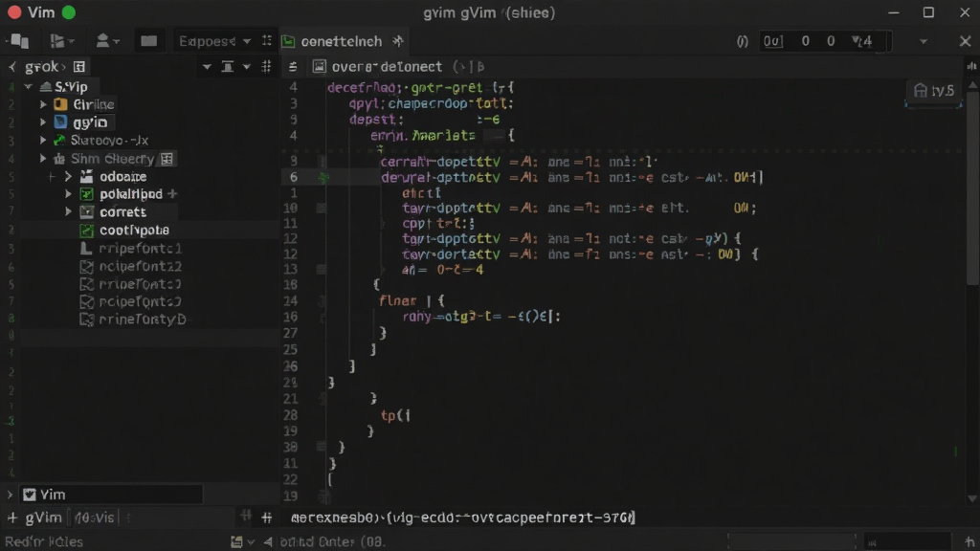Click grid dots icon next to Exppeset
The image size is (980, 551).
(x=267, y=40)
